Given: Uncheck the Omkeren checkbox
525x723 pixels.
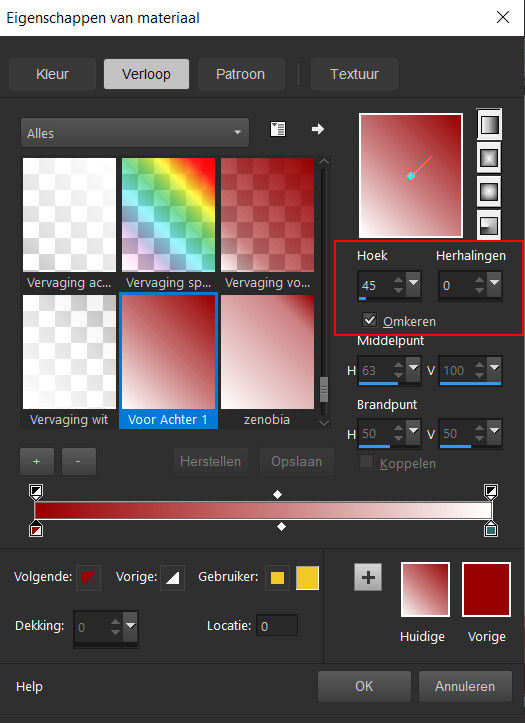Looking at the screenshot, I should pos(370,320).
